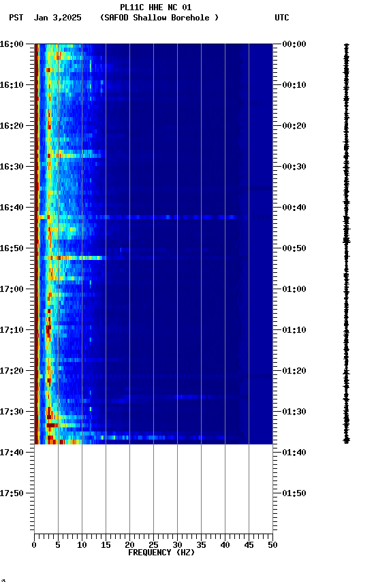Image resolution: width=376 pixels, height=588 pixels.
Task: Click the 30 Hz axis tick label
Action: pyautogui.click(x=177, y=545)
